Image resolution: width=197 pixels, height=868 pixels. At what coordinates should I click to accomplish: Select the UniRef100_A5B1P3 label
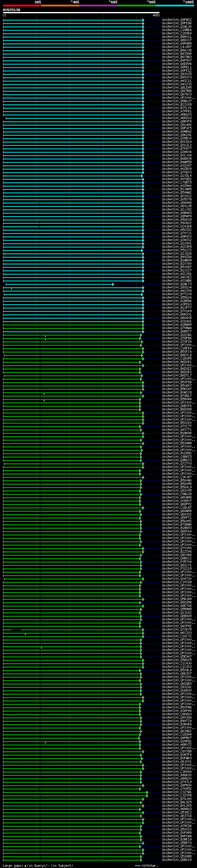(x=177, y=115)
